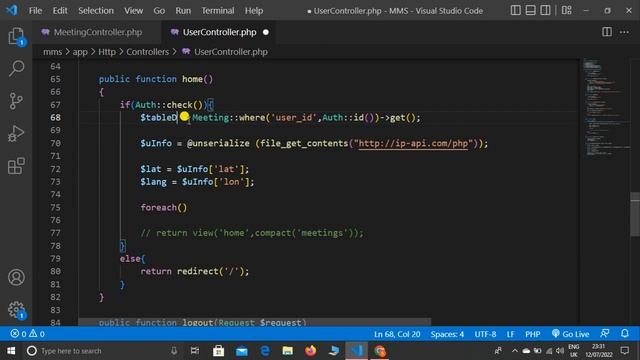Open volume control in system tray

click(x=560, y=351)
